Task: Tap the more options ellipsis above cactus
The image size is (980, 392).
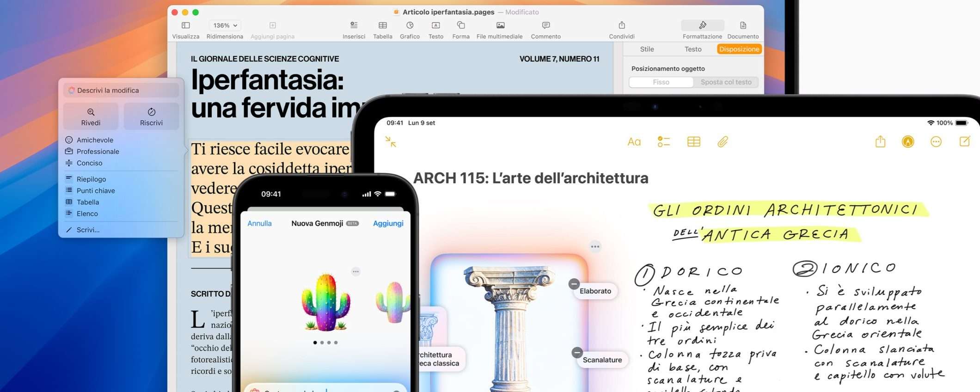Action: 355,272
